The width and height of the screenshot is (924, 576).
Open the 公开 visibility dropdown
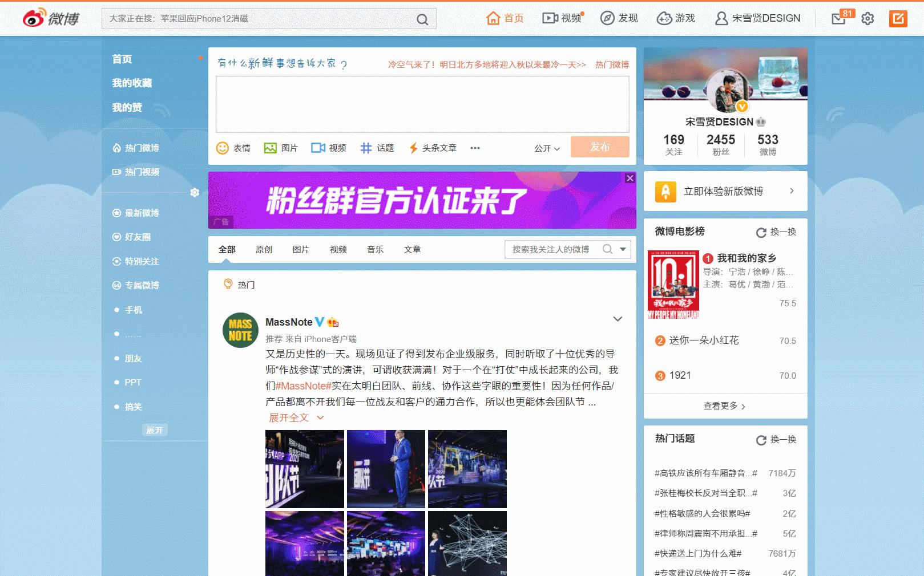[546, 148]
